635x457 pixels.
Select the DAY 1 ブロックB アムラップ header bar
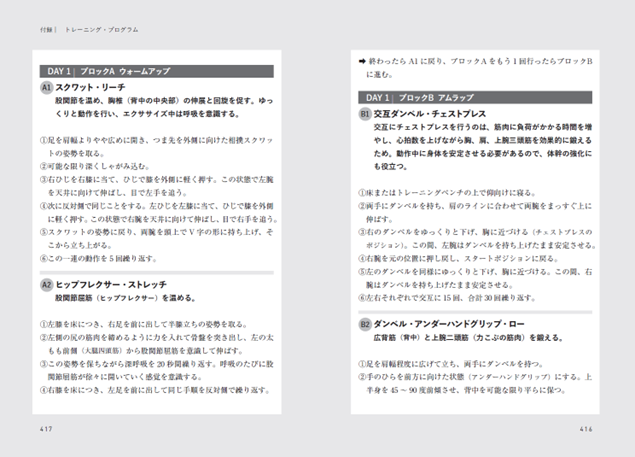coord(475,98)
